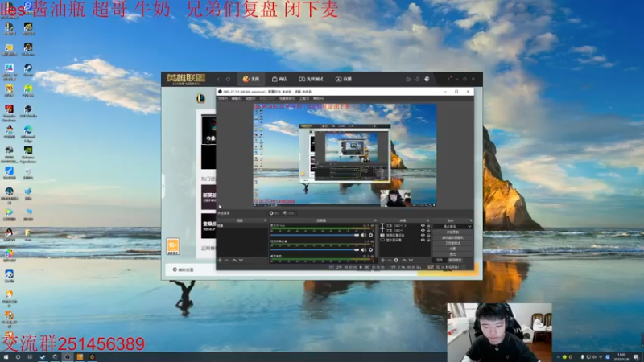Screen dimensions: 644x362
Task: Hide the 视频采集设备 source
Action: [x=423, y=235]
